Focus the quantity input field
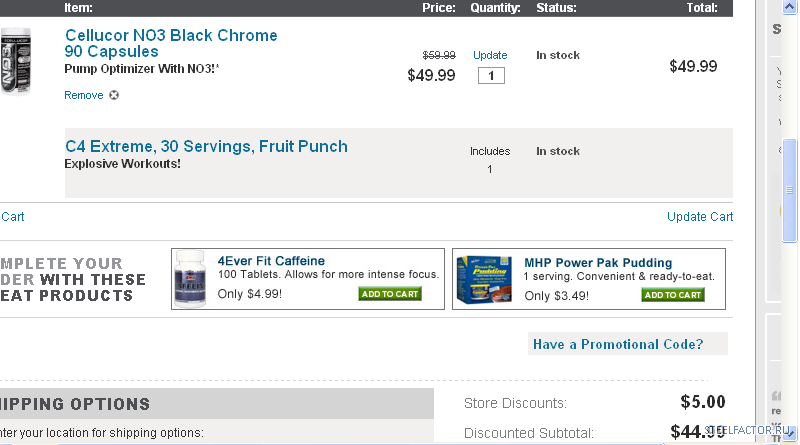Image resolution: width=800 pixels, height=445 pixels. (x=490, y=75)
